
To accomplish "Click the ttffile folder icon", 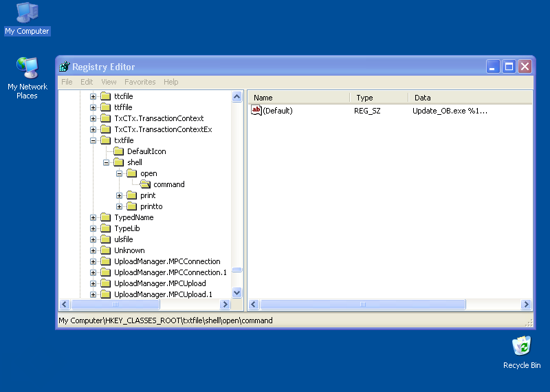I will pyautogui.click(x=106, y=107).
